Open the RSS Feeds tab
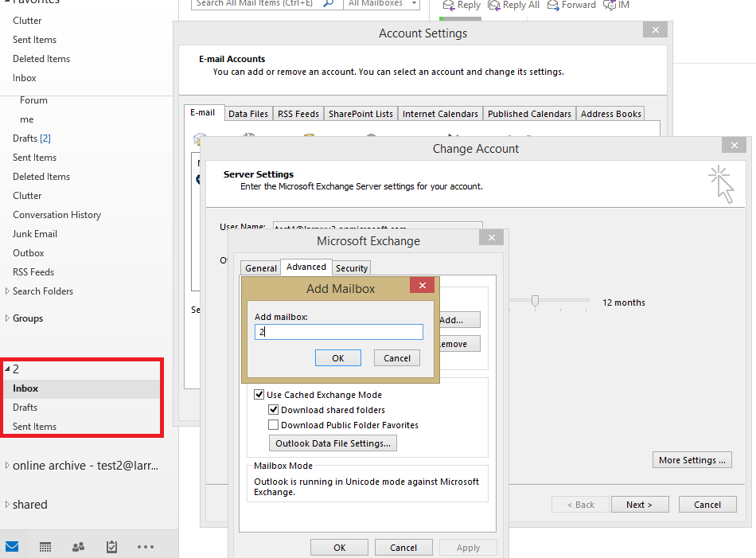 298,114
